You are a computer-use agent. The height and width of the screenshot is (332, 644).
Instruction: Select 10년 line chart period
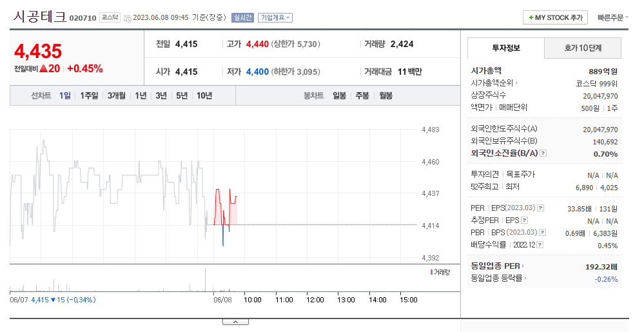coord(204,96)
